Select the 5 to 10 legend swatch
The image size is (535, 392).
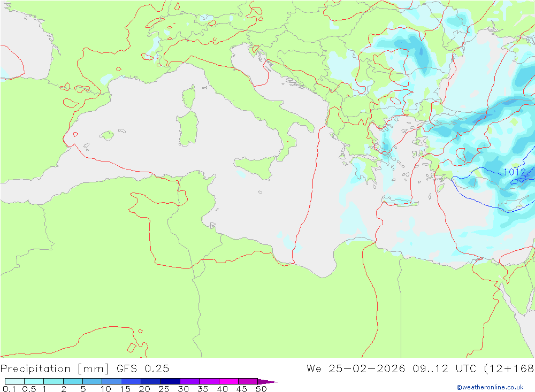pos(93,381)
